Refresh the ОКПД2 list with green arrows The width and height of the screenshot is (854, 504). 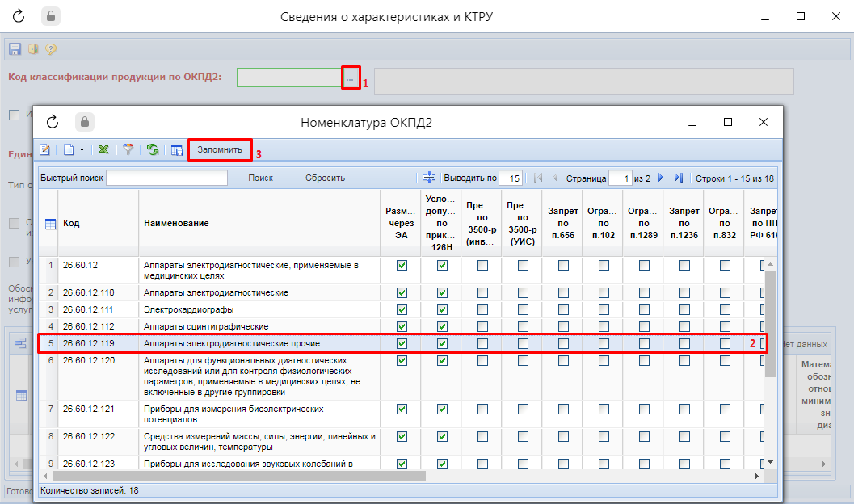pos(152,149)
